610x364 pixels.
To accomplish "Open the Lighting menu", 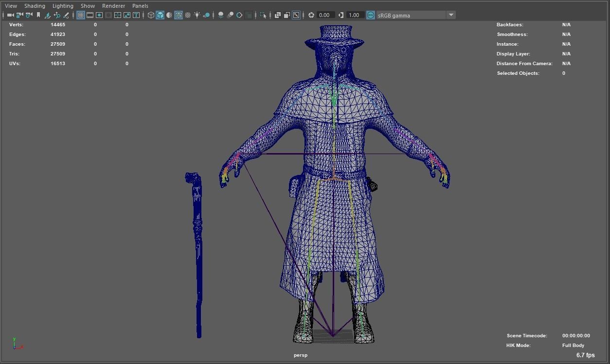I will 63,6.
